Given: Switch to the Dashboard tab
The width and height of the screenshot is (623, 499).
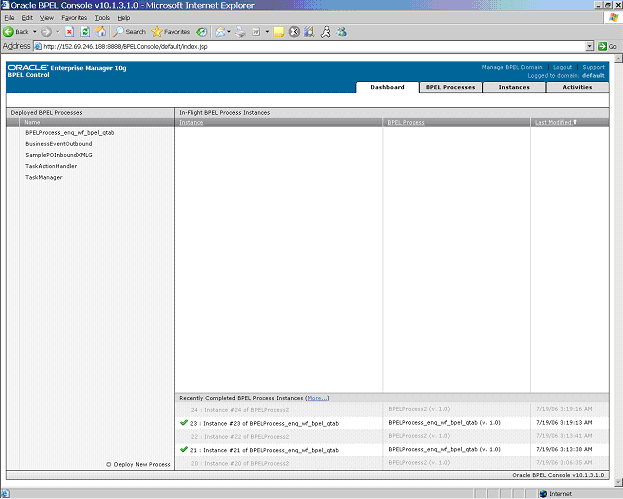Looking at the screenshot, I should click(387, 87).
